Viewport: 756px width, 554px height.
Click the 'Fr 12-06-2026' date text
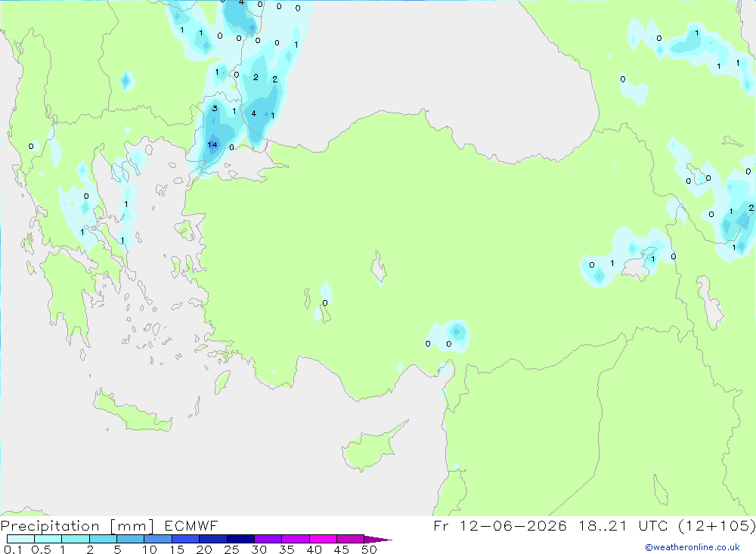click(500, 525)
